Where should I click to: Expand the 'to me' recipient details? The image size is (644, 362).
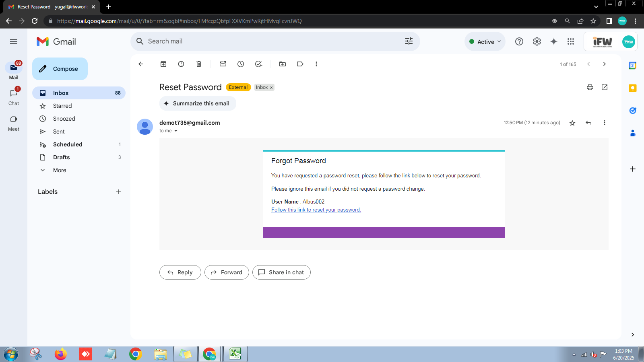(x=176, y=131)
